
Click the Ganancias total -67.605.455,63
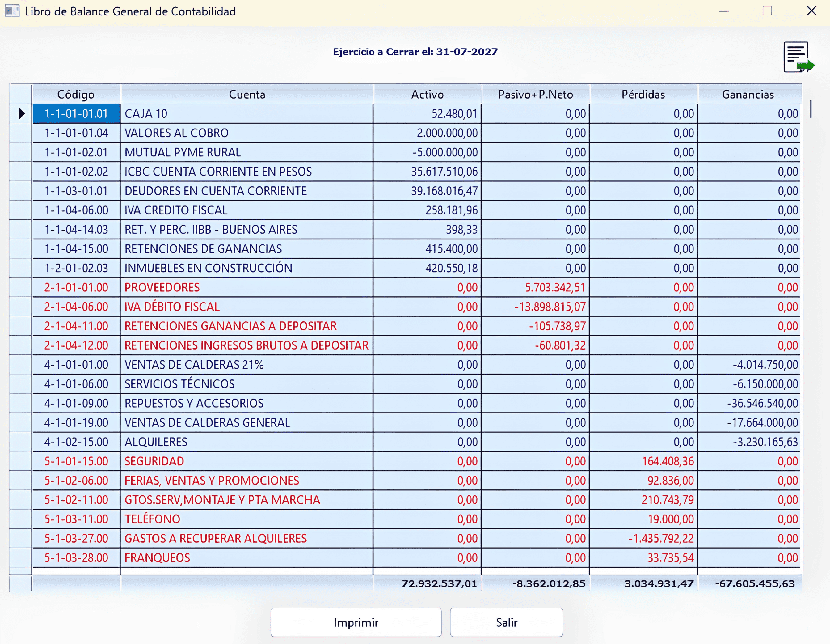(755, 583)
